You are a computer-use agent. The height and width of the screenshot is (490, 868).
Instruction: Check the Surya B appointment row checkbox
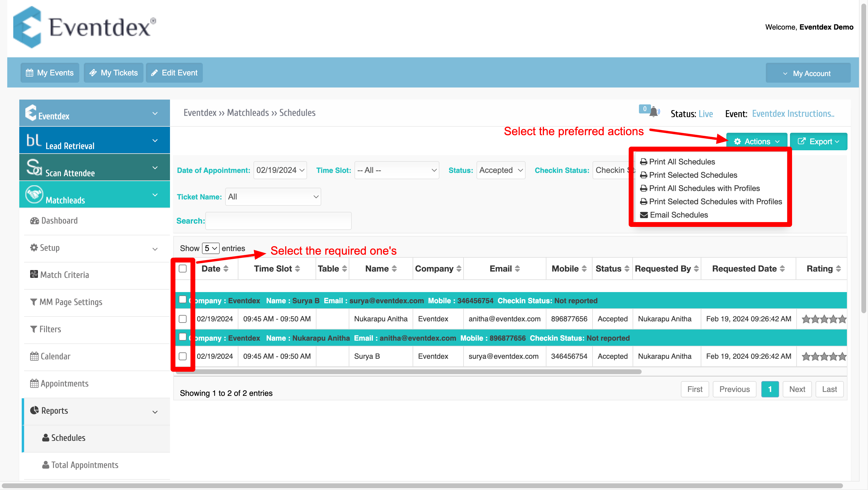pos(182,356)
